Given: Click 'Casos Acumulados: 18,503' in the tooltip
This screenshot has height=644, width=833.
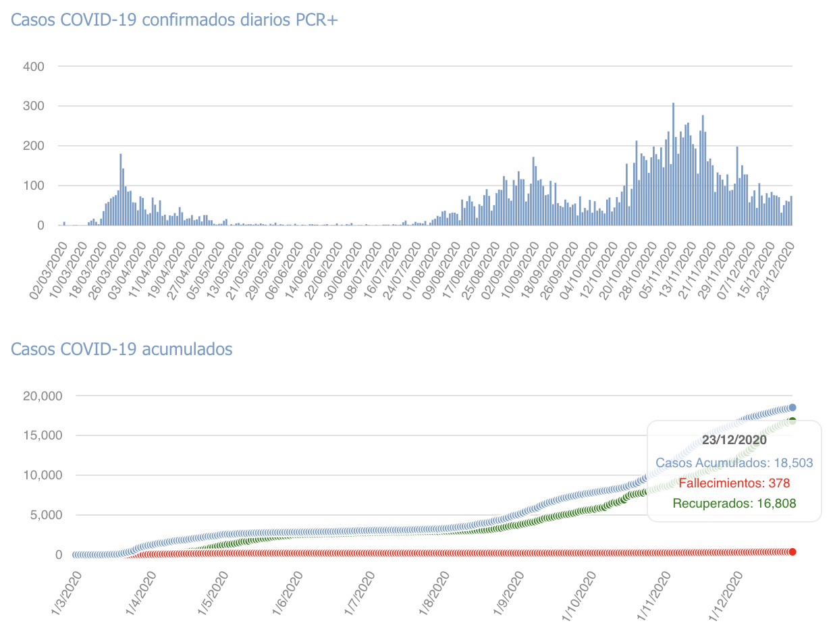Looking at the screenshot, I should coord(734,463).
